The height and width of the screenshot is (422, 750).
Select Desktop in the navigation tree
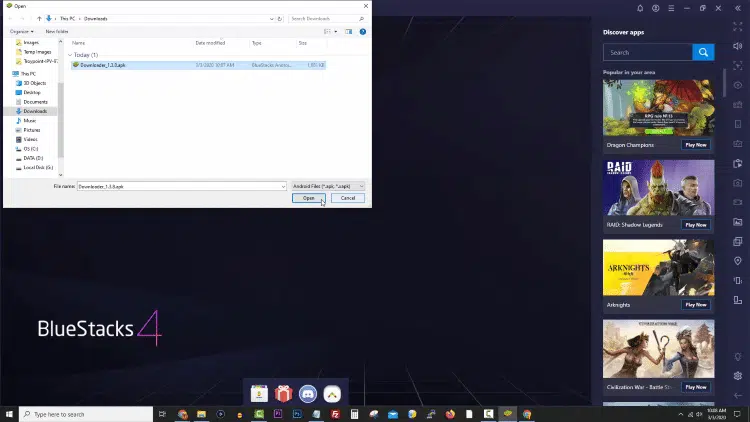pyautogui.click(x=32, y=92)
